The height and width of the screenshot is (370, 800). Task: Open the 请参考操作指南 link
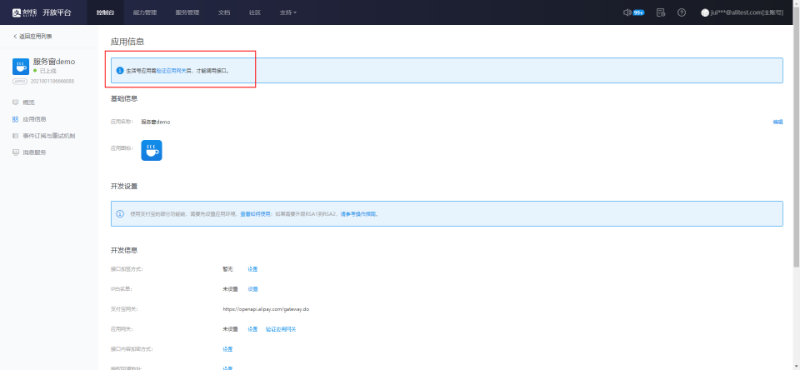359,214
